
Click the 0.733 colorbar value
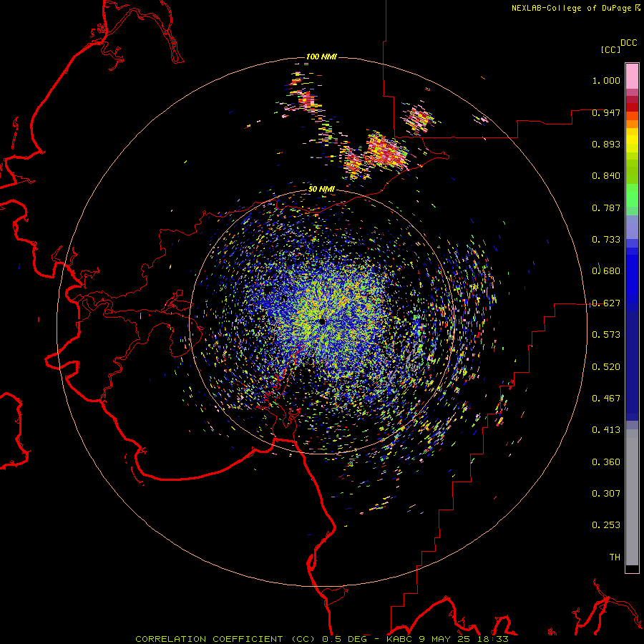point(606,240)
